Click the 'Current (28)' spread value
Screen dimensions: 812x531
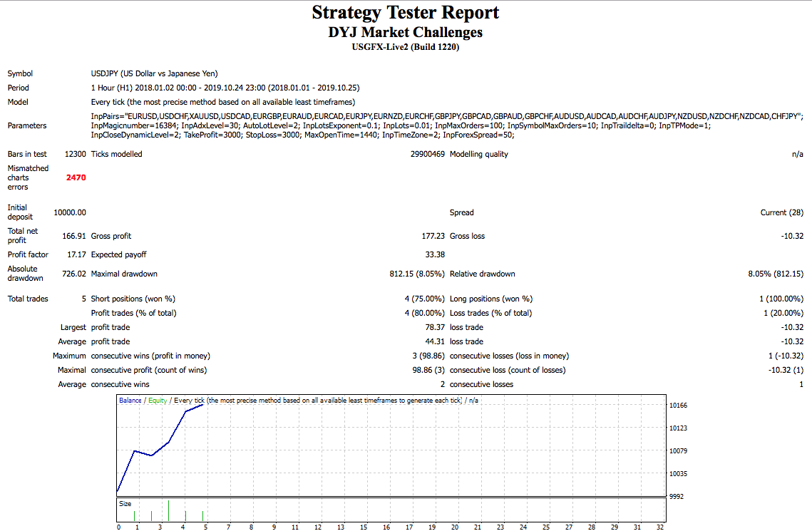[782, 212]
